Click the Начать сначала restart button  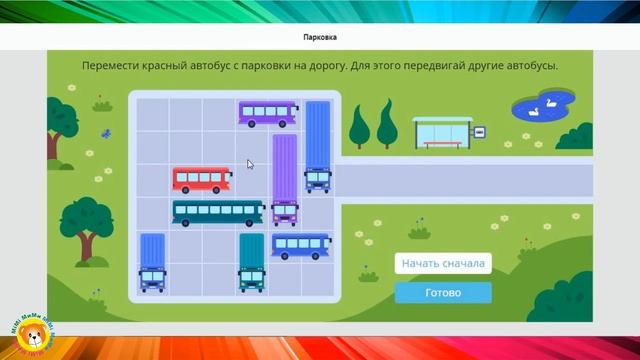[443, 263]
